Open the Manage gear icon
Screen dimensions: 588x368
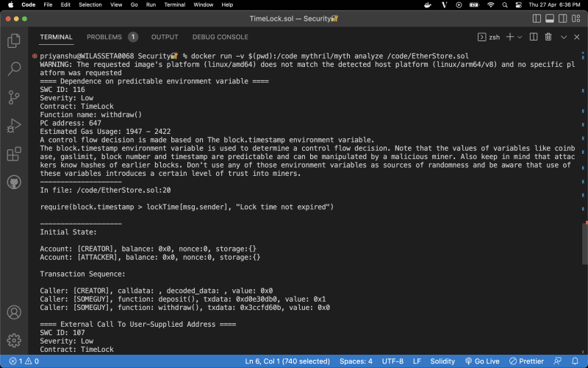[x=14, y=341]
